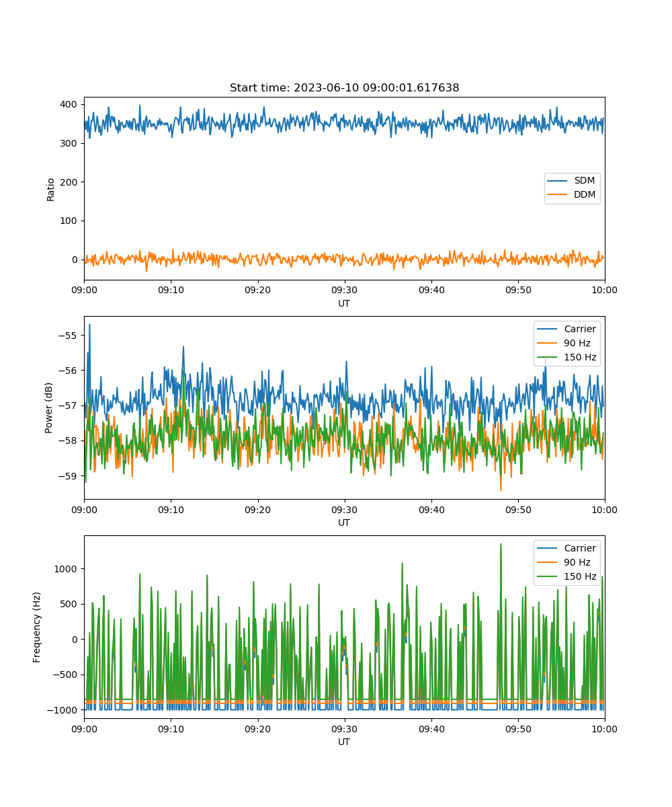This screenshot has width=672, height=807.
Task: Select 150 Hz legend entry in frequency plot
Action: tap(567, 576)
